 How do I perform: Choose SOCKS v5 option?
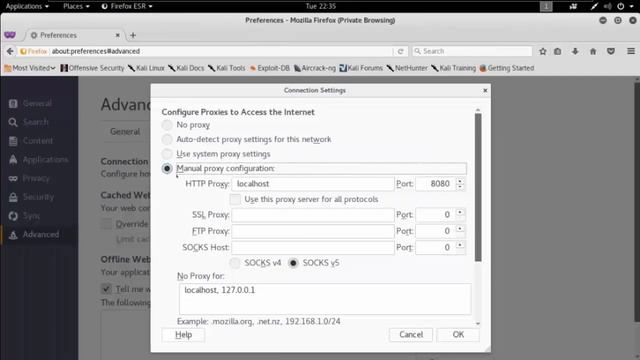point(293,263)
